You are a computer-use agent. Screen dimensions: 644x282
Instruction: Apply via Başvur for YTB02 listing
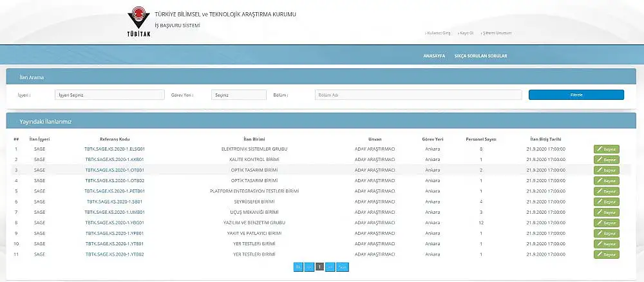(x=607, y=254)
